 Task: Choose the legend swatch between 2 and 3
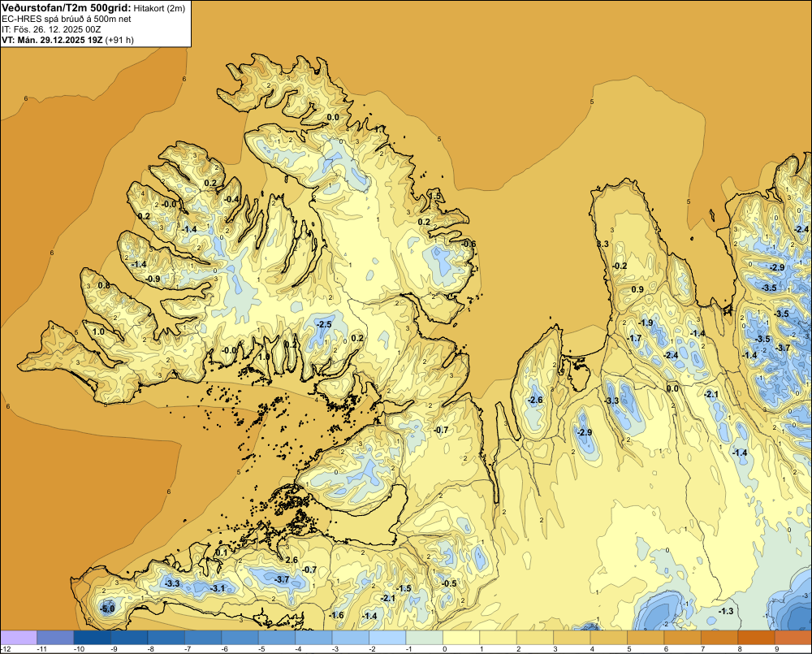click(535, 637)
